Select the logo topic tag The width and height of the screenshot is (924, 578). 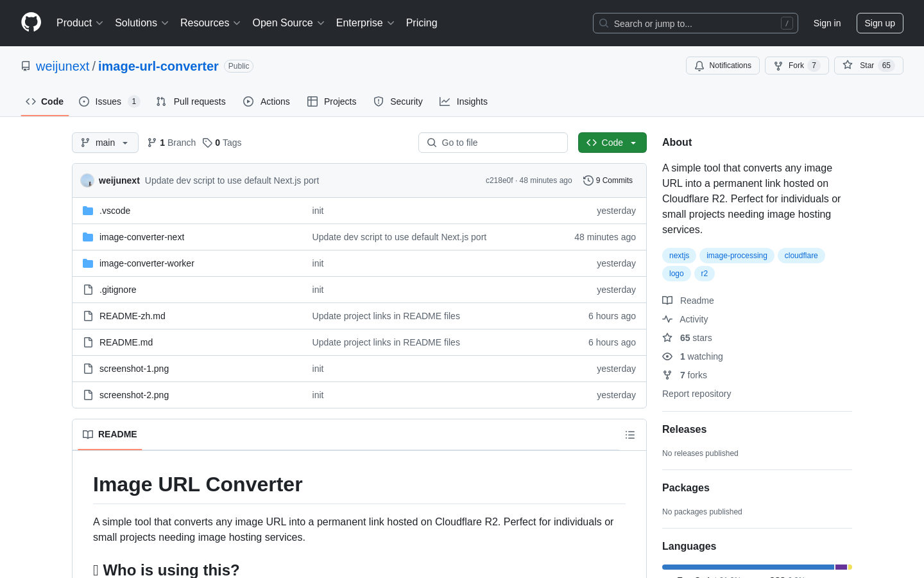pos(676,274)
